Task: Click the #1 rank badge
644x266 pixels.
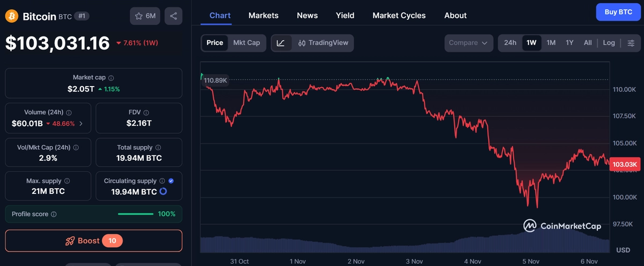Action: [82, 16]
